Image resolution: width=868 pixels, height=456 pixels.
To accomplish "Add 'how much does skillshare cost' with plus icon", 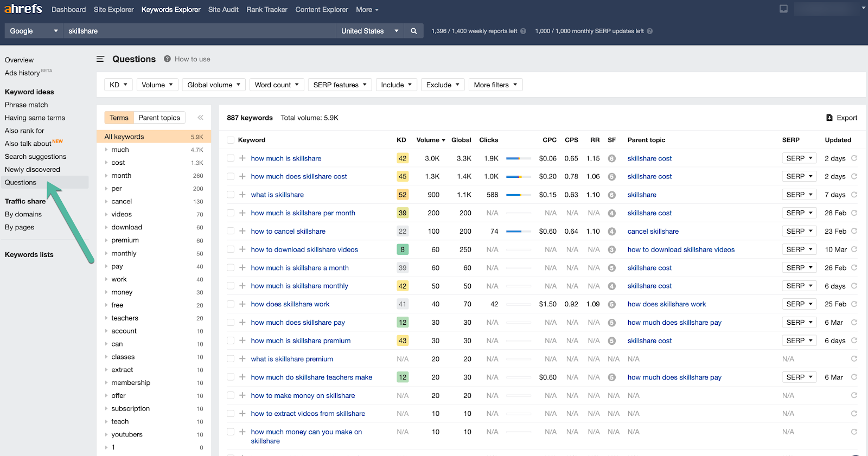I will 242,176.
